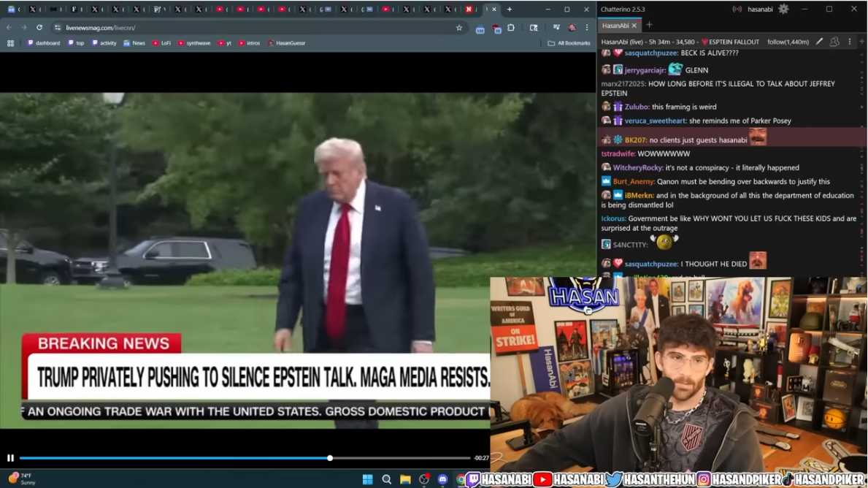The width and height of the screenshot is (868, 488).
Task: Click the Chatterino streamer mode broadcast icon
Action: point(737,9)
